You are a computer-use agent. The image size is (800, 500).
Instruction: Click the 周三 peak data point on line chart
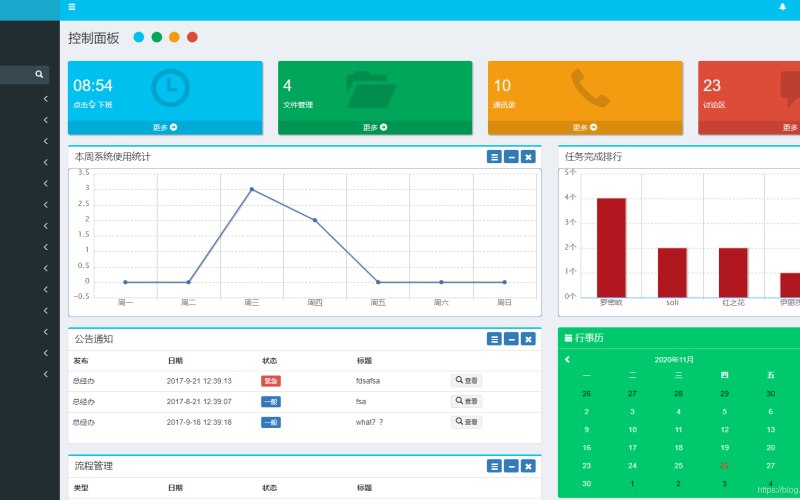(252, 189)
